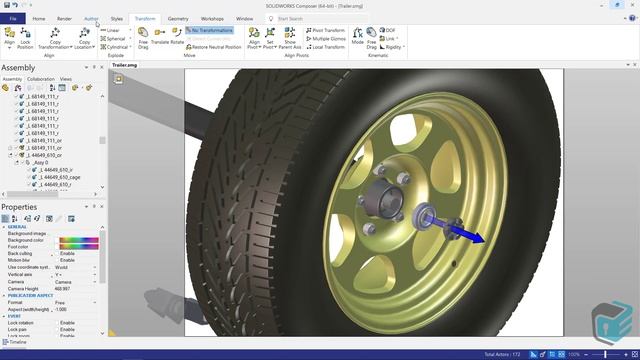
Task: Click Assembly tree vertical scrollbar thumb
Action: click(x=102, y=140)
